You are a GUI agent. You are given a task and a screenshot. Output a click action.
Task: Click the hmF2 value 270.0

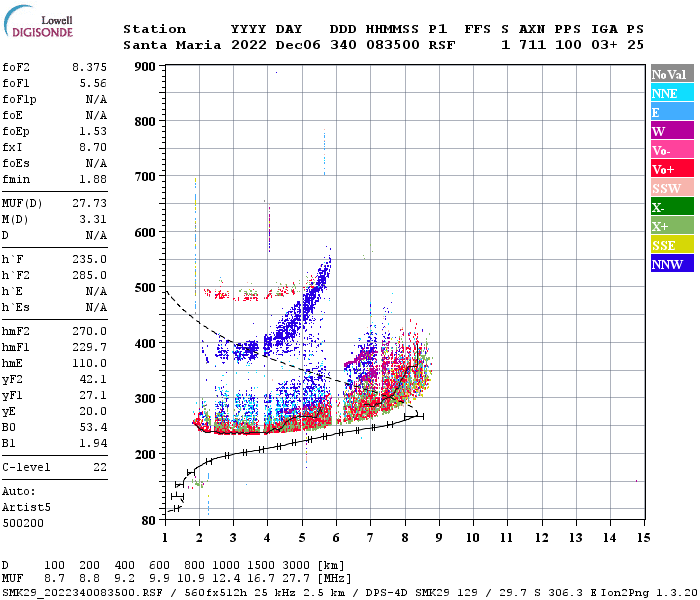coord(89,331)
